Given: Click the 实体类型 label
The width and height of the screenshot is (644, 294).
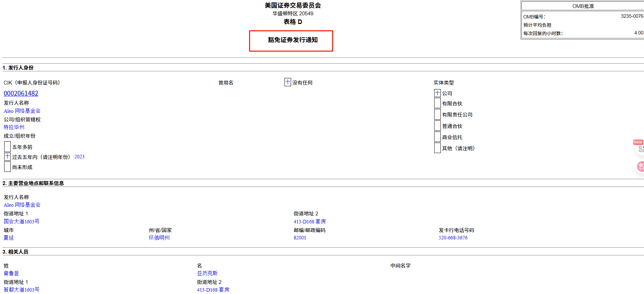Looking at the screenshot, I should pyautogui.click(x=444, y=82).
